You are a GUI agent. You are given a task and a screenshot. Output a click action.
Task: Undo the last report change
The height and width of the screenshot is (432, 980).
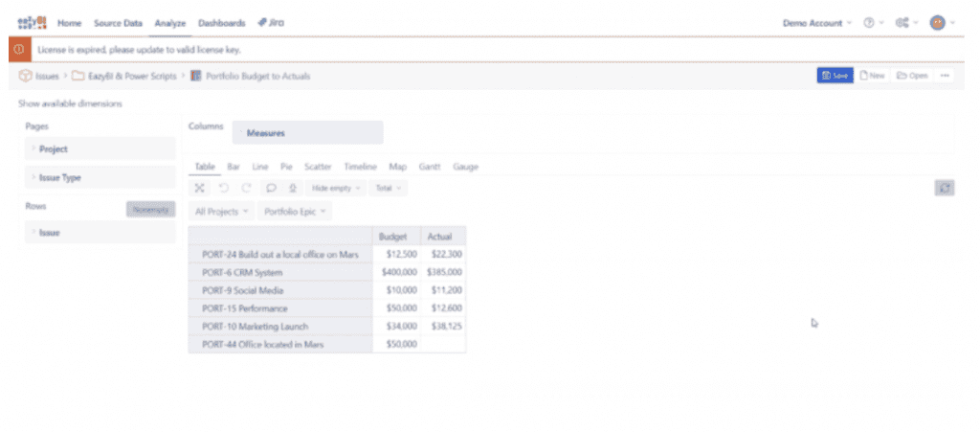(x=224, y=188)
